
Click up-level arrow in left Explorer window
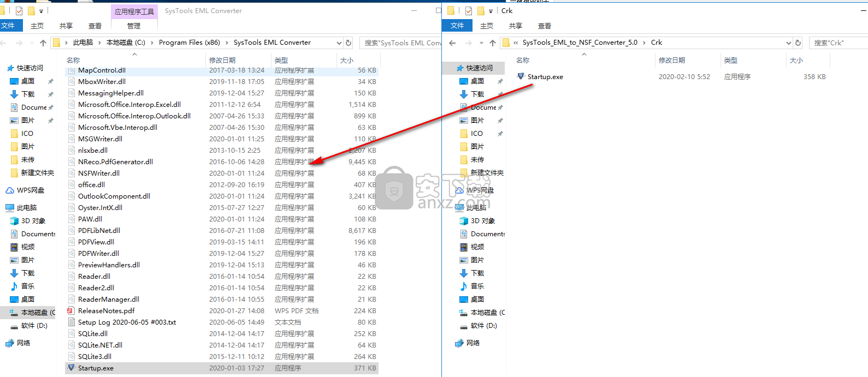tap(43, 43)
